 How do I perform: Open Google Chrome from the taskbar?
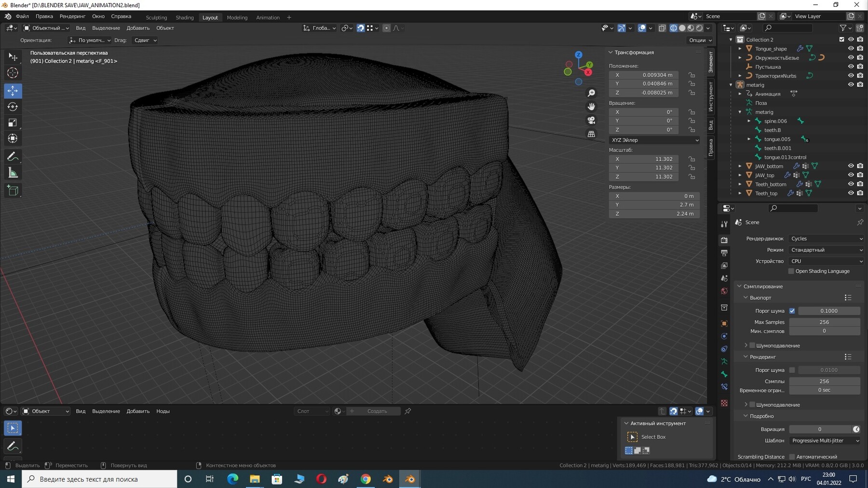pyautogui.click(x=366, y=479)
